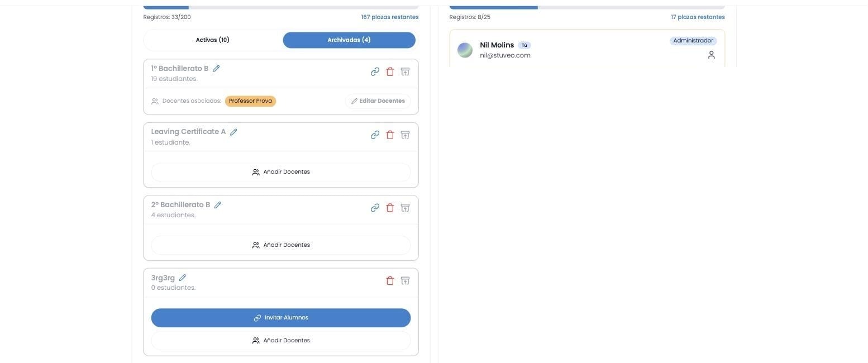Unarchive the 2º Bachillerato B class
Image resolution: width=868 pixels, height=363 pixels.
click(405, 208)
